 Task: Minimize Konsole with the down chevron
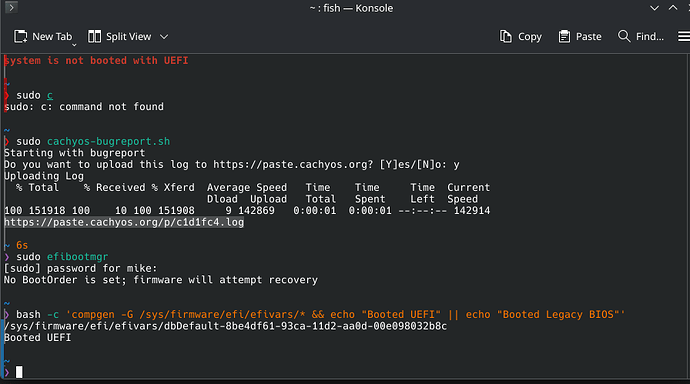pyautogui.click(x=654, y=8)
